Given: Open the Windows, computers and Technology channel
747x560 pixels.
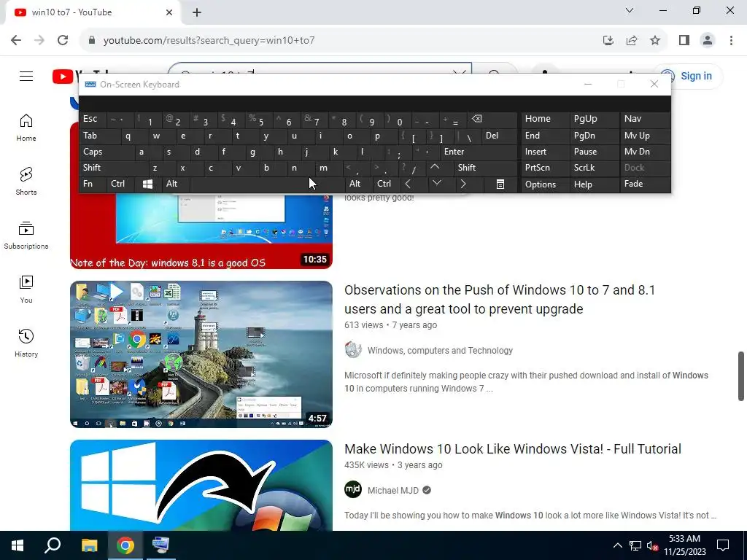Looking at the screenshot, I should [x=440, y=351].
